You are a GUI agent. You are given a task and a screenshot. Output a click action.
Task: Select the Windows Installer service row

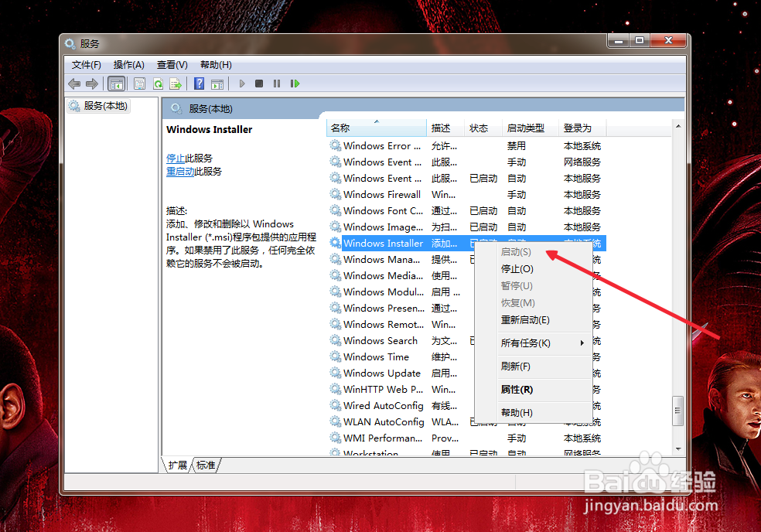tap(467, 243)
